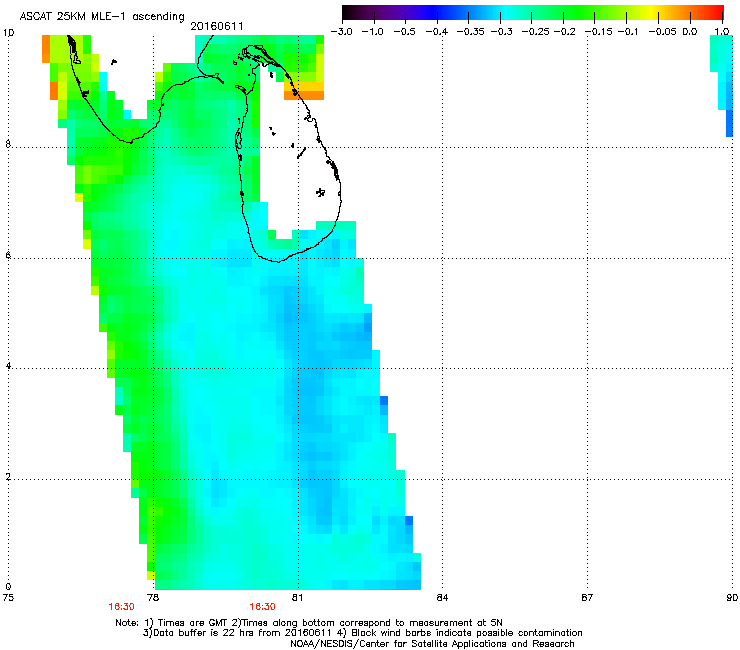
Task: Click the color bar label '0.0'
Action: (x=690, y=32)
